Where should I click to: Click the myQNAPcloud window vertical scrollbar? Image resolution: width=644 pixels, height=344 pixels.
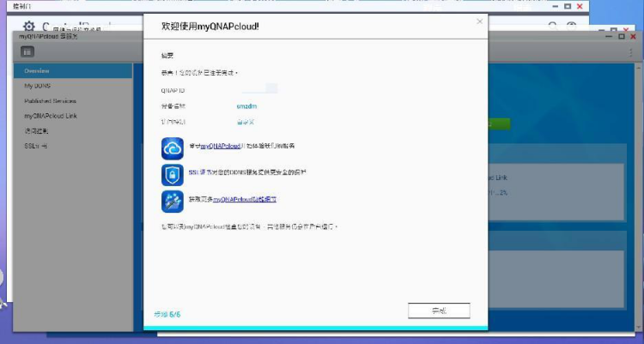(x=639, y=197)
